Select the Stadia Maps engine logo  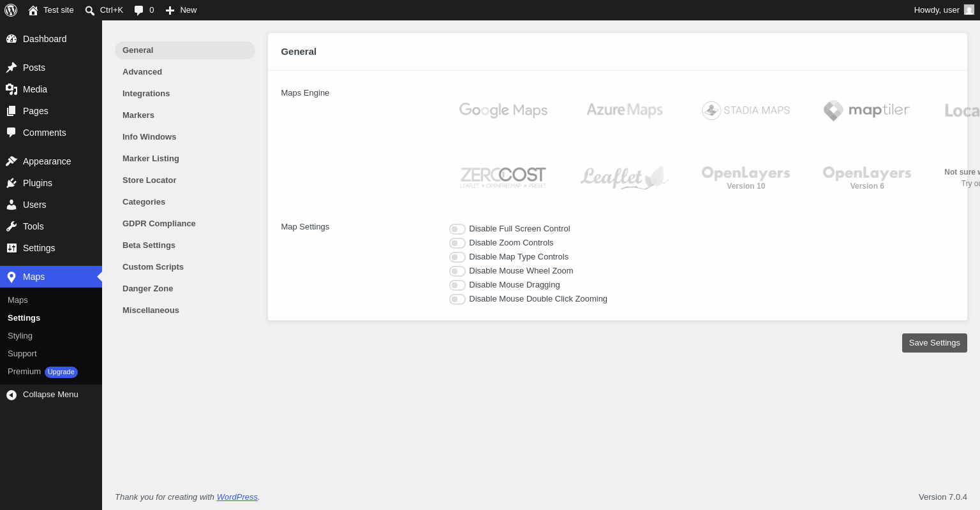(746, 110)
